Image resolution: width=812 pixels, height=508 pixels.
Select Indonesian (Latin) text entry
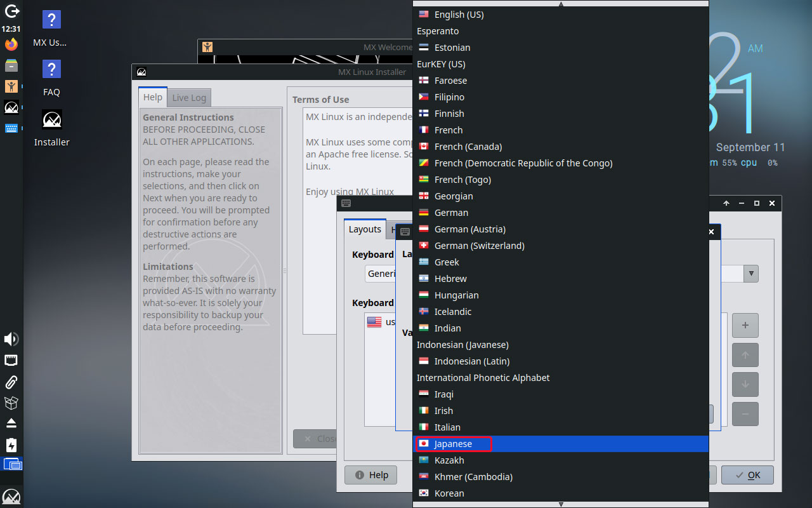coord(472,361)
